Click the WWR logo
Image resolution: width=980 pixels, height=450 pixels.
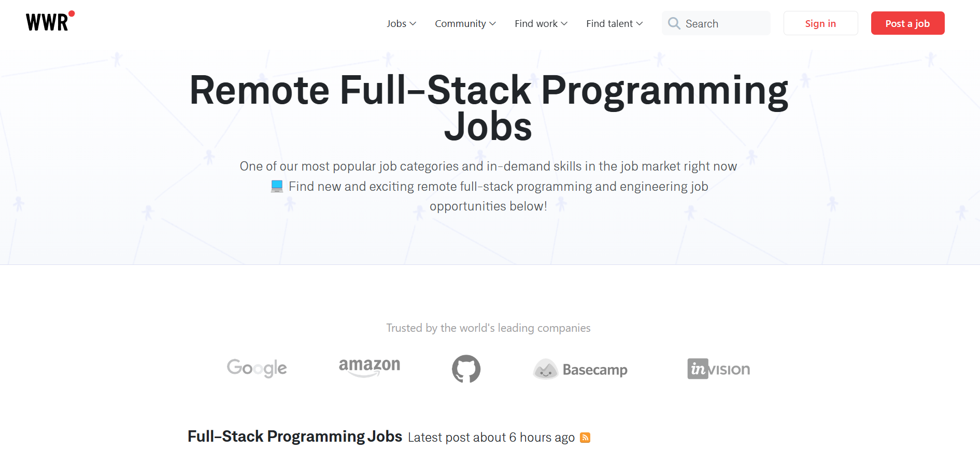click(50, 21)
